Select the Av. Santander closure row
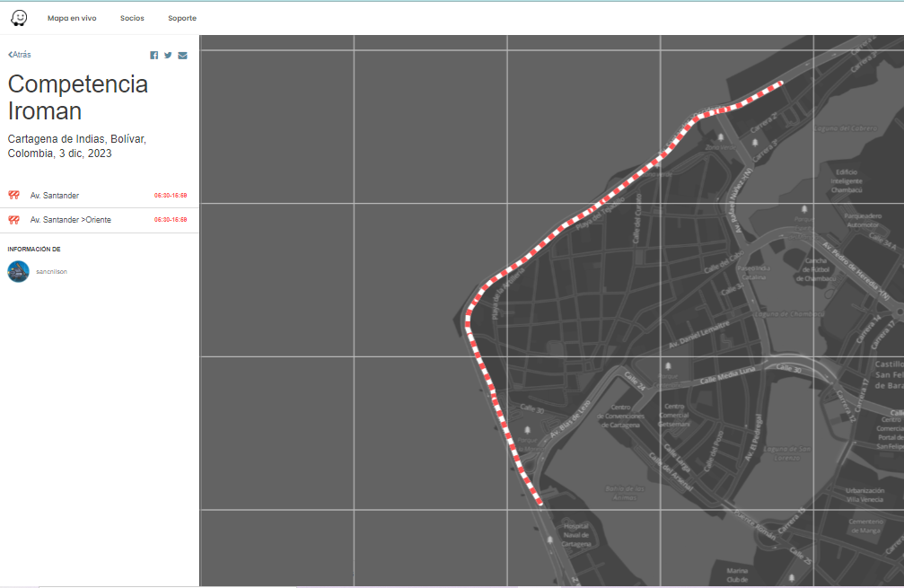The width and height of the screenshot is (904, 588). 99,196
